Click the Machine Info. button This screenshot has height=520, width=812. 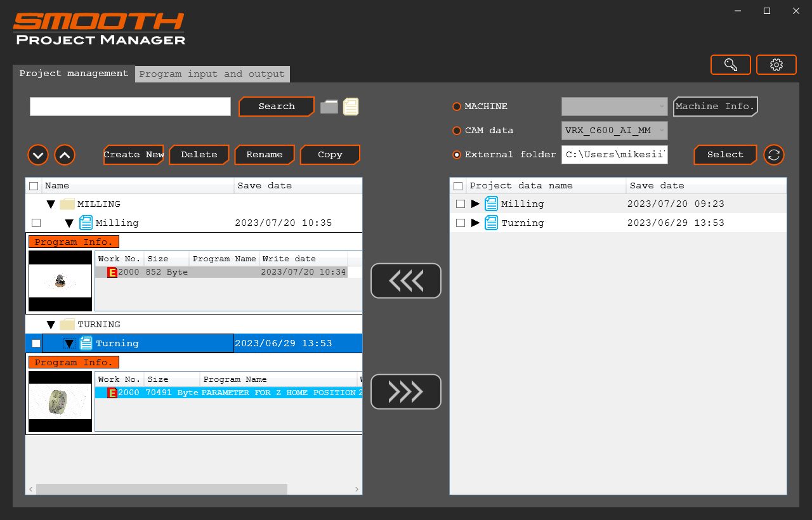[715, 107]
